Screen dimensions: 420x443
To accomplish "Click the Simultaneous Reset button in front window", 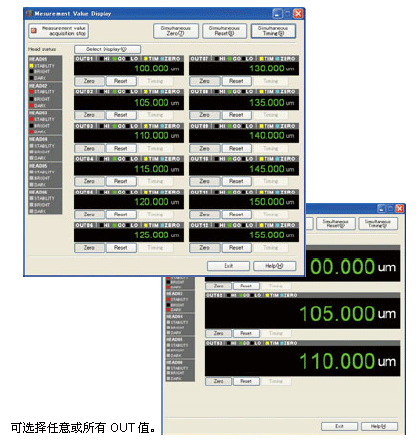I will (x=225, y=31).
